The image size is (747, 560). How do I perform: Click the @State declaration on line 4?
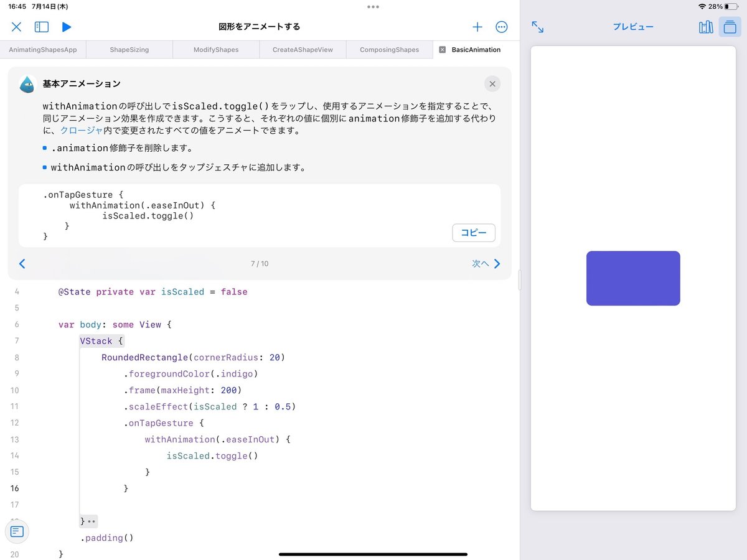(x=153, y=292)
